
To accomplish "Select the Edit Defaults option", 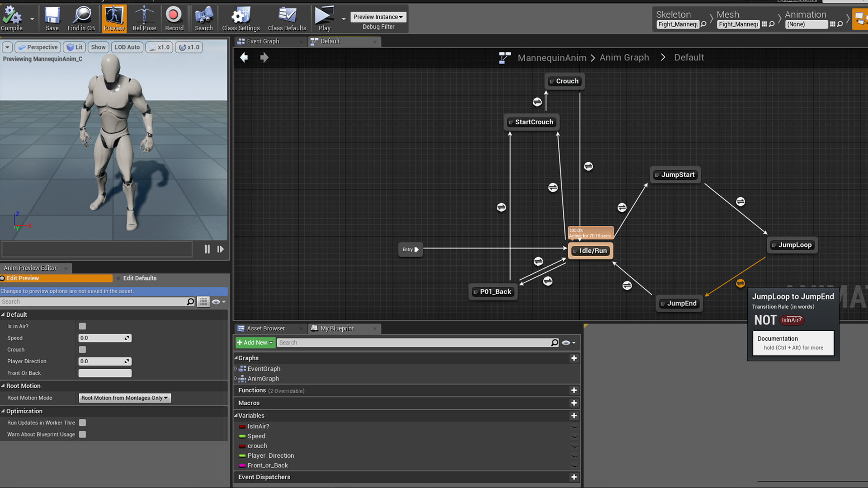I will [x=140, y=278].
